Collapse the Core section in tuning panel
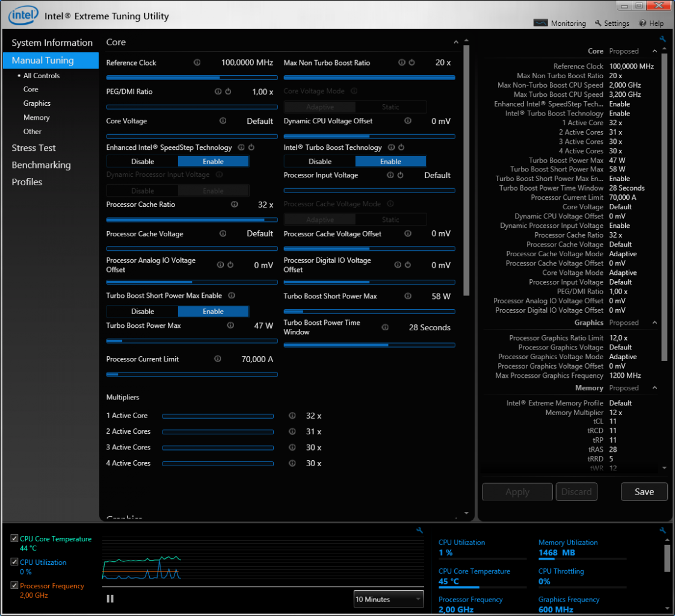This screenshot has width=675, height=616. [456, 42]
